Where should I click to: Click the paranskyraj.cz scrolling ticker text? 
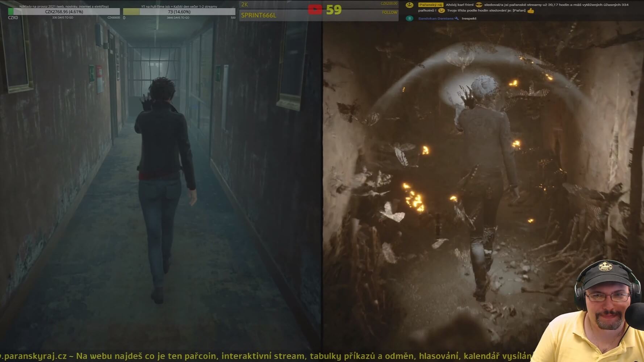(264, 356)
